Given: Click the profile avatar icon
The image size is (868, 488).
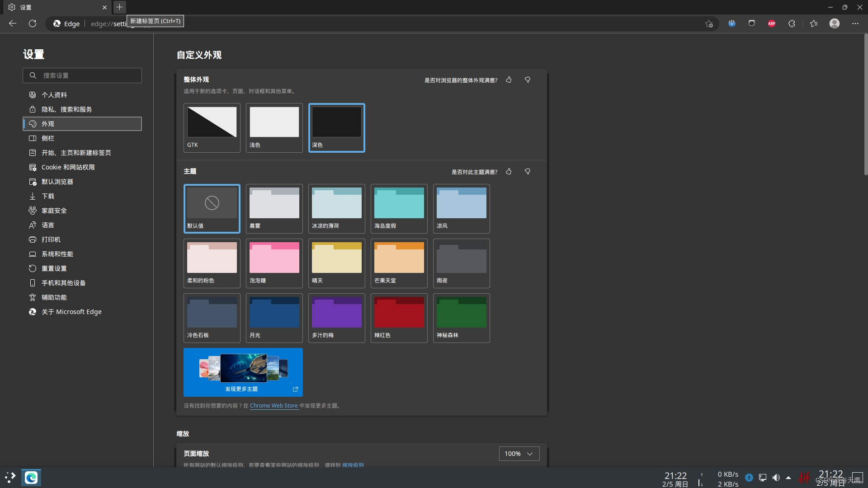Looking at the screenshot, I should (835, 23).
